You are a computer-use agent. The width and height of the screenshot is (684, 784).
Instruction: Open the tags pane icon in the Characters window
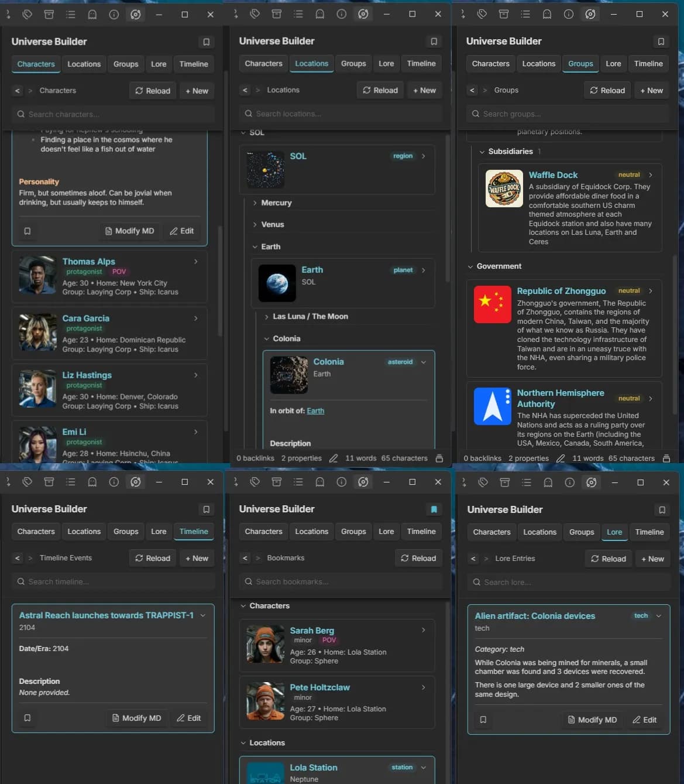tap(28, 15)
